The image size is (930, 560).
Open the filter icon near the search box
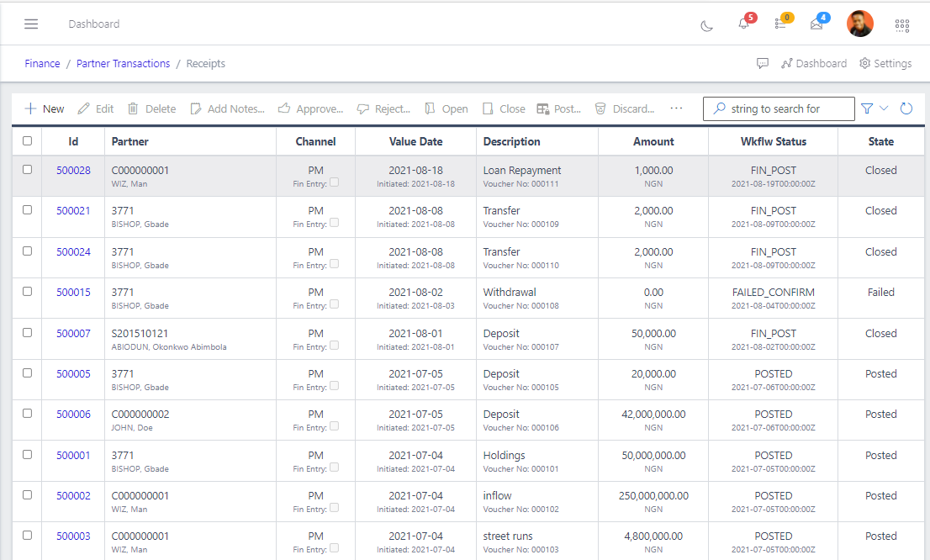click(866, 108)
